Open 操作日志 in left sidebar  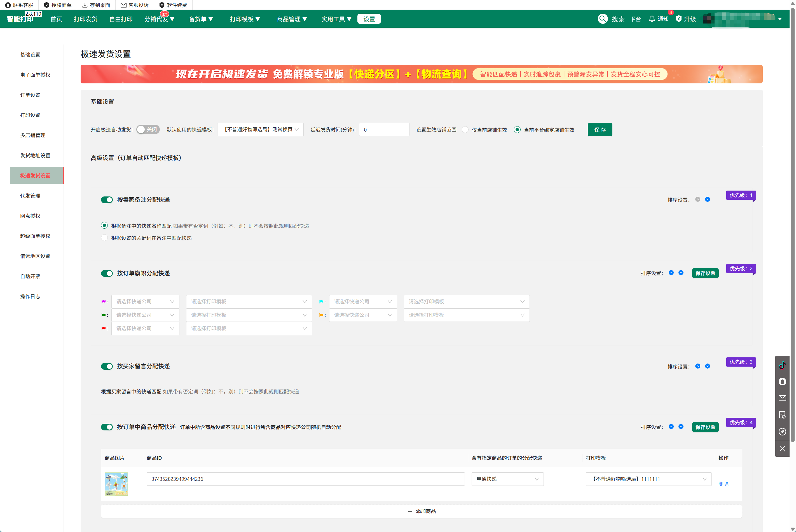point(30,297)
